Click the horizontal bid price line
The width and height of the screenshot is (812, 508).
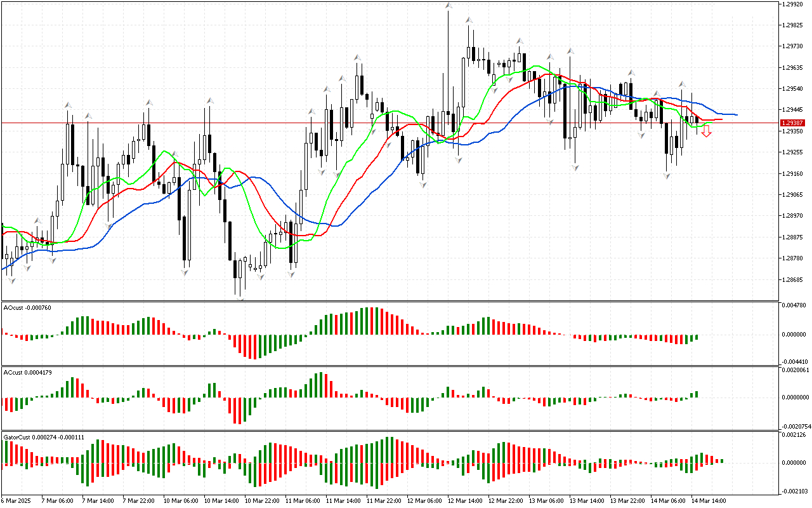[381, 123]
